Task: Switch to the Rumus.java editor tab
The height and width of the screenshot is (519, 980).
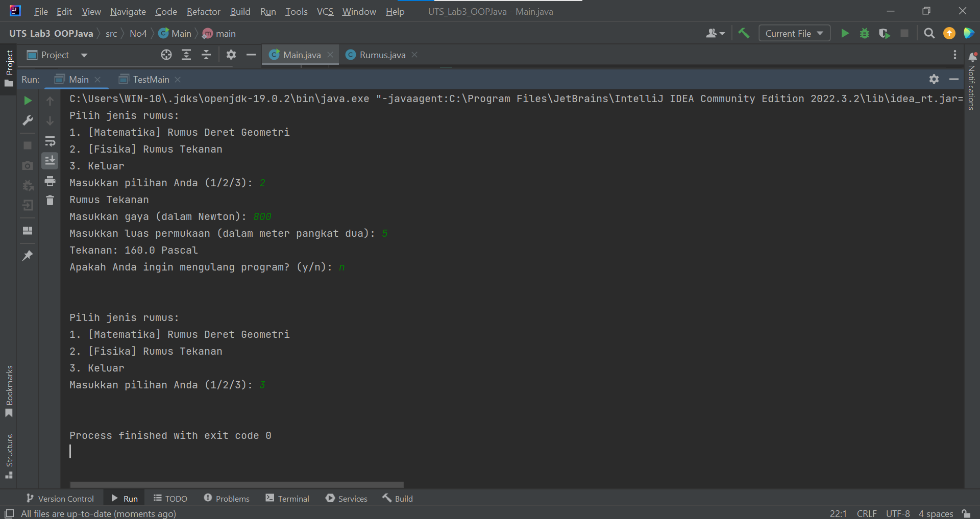Action: click(382, 55)
